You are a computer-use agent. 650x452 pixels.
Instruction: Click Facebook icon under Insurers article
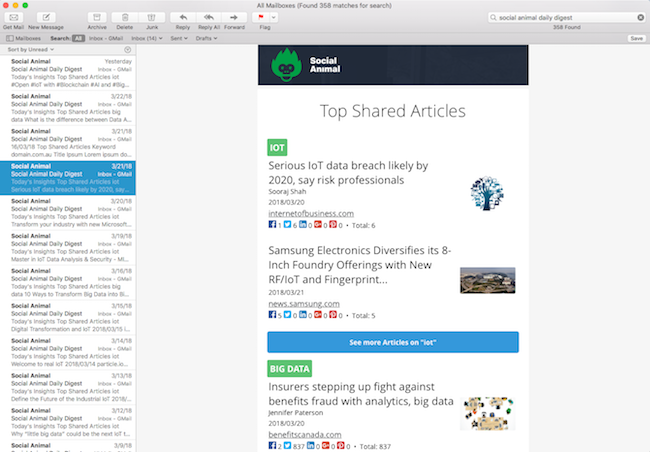tap(272, 445)
